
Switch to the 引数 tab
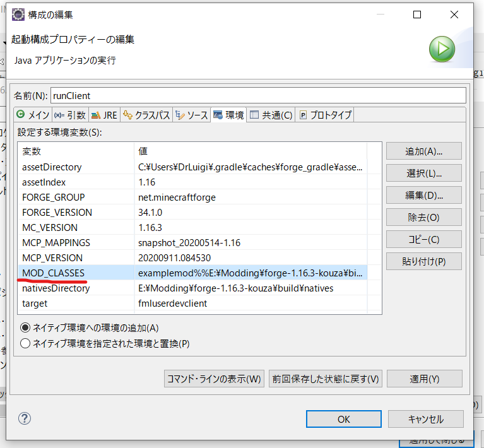(71, 115)
